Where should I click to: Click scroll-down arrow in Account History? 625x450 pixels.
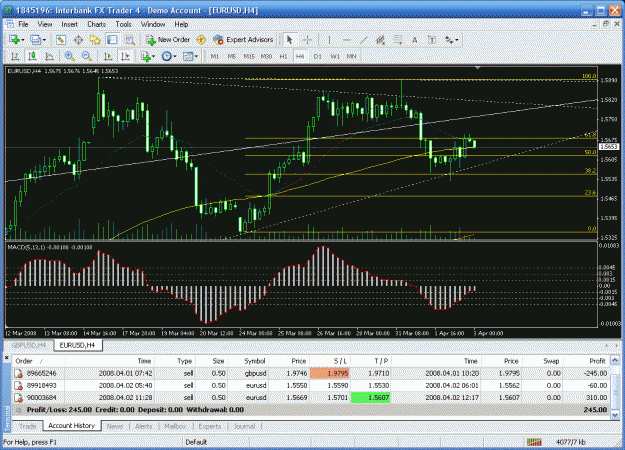click(615, 415)
